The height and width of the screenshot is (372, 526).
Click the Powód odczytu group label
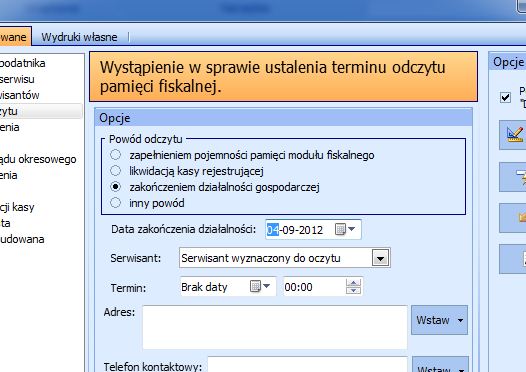point(146,139)
